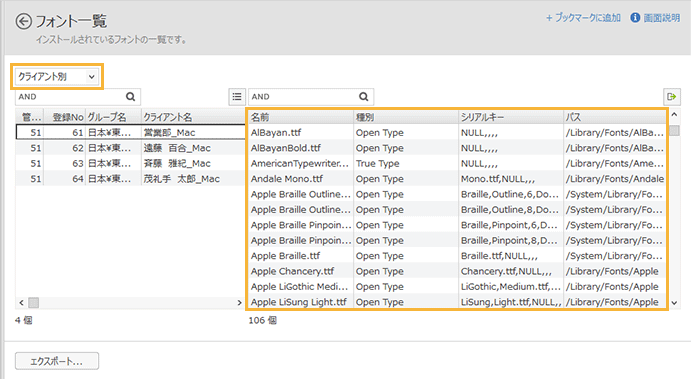
Task: Select the AlBayan.ttf font row
Action: [x=457, y=133]
